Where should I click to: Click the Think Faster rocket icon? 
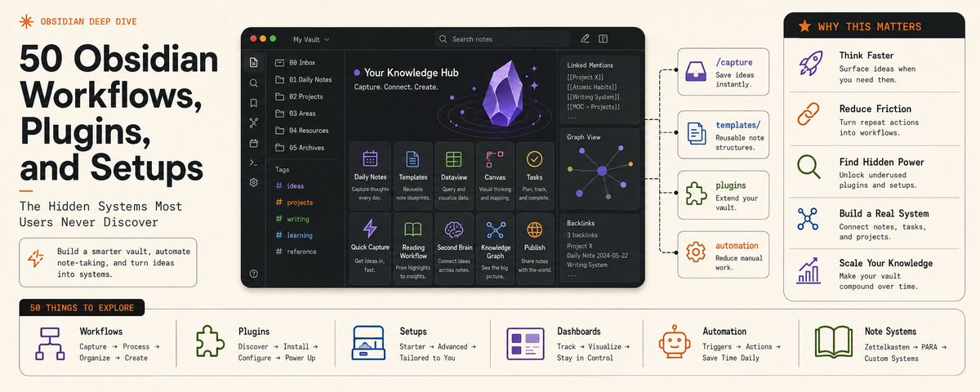click(x=810, y=63)
